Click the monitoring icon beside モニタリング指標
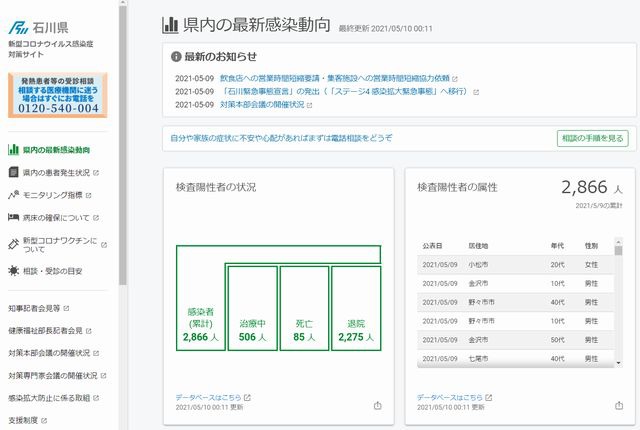Image resolution: width=640 pixels, height=430 pixels. [x=13, y=194]
